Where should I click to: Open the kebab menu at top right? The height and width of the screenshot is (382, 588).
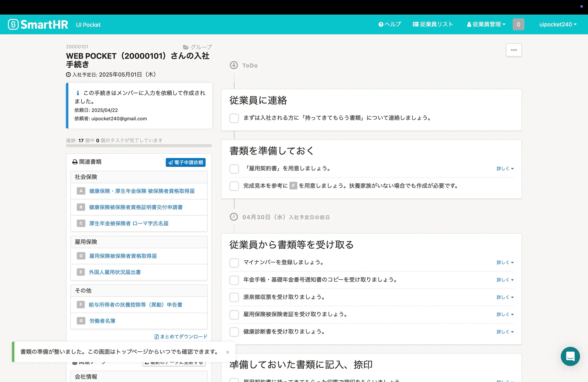pyautogui.click(x=514, y=50)
